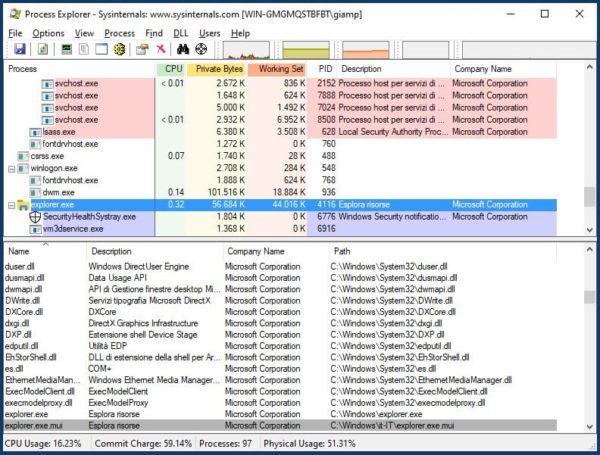Sort by the CPU column header
Viewport: 600px width, 455px height.
tap(173, 69)
